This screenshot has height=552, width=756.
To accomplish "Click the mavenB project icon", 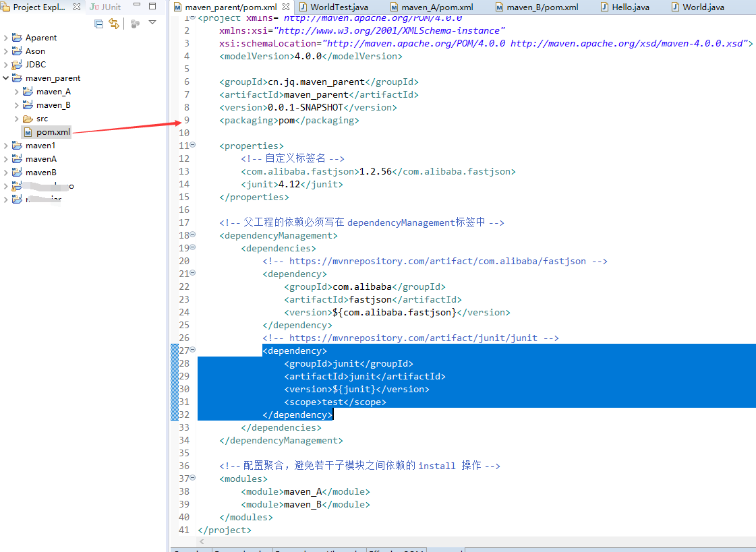I will click(17, 172).
